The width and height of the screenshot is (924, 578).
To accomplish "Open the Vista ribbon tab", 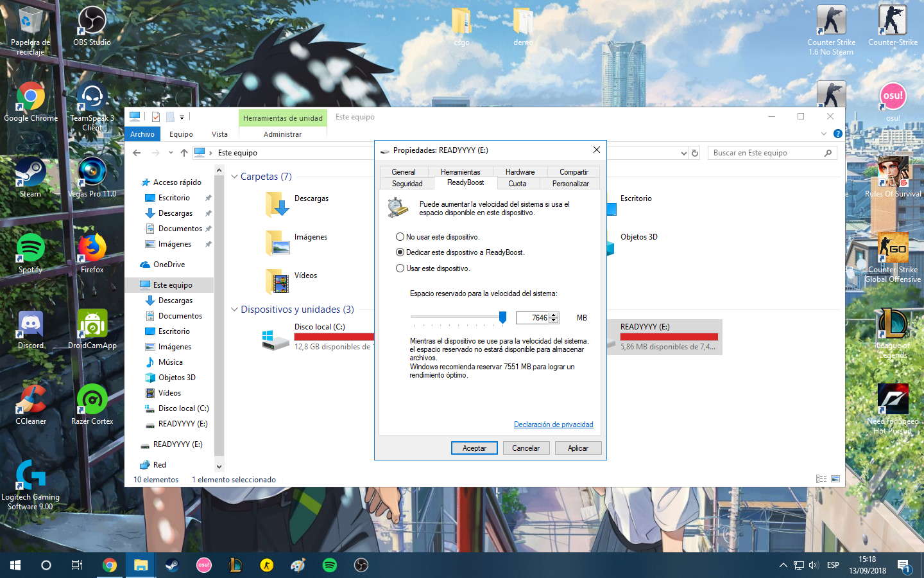I will tap(219, 134).
